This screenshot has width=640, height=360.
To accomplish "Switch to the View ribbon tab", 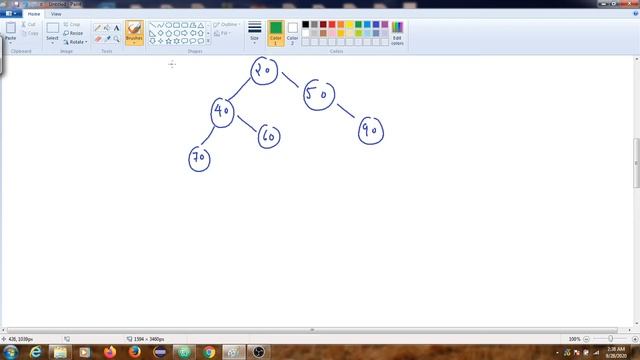I will point(56,14).
